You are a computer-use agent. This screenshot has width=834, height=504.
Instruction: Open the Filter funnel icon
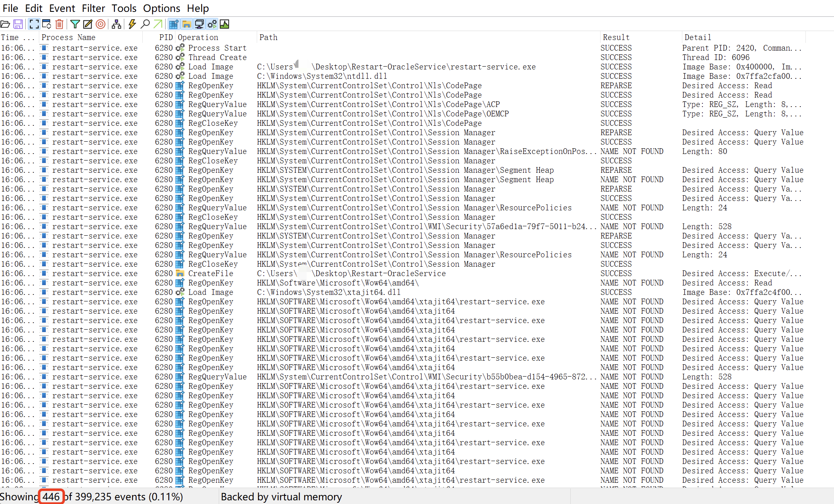click(75, 25)
